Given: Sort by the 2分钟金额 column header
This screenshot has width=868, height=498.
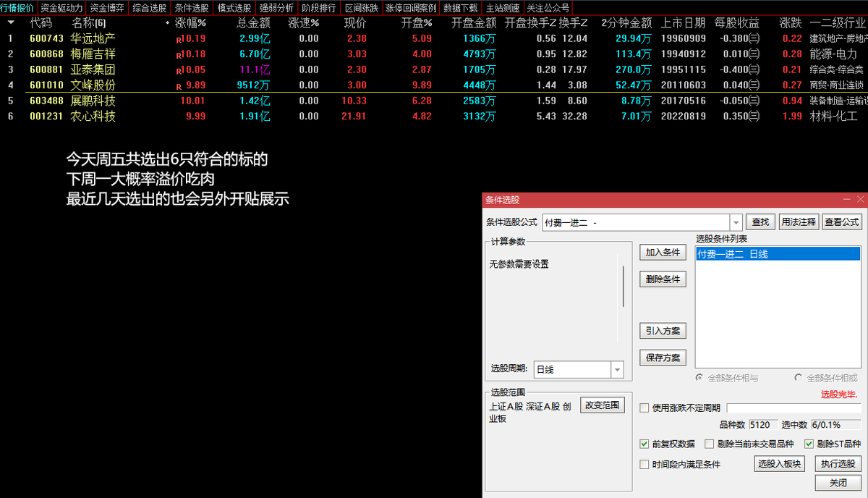Looking at the screenshot, I should tap(626, 23).
